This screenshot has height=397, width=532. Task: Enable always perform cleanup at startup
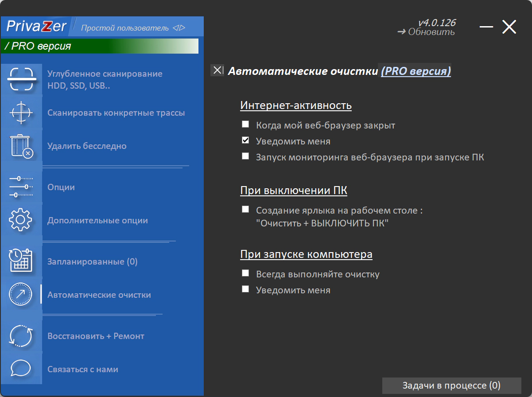245,273
